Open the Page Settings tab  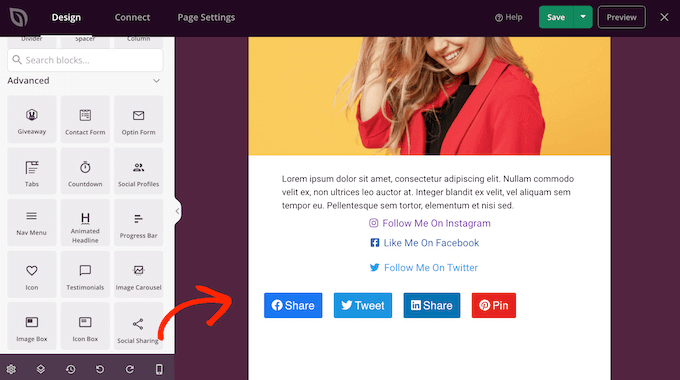coord(206,17)
